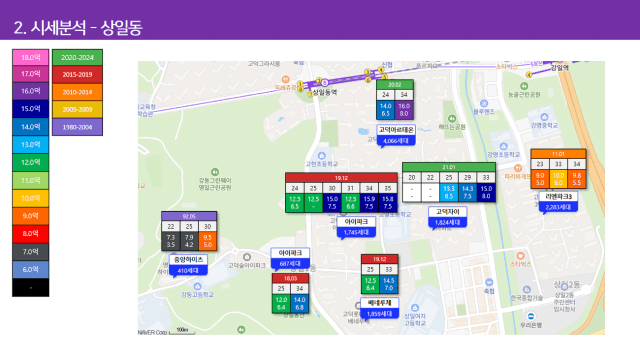Click the 13.0억 light blue legend swatch
Image resolution: width=640 pixels, height=360 pixels.
(31, 144)
